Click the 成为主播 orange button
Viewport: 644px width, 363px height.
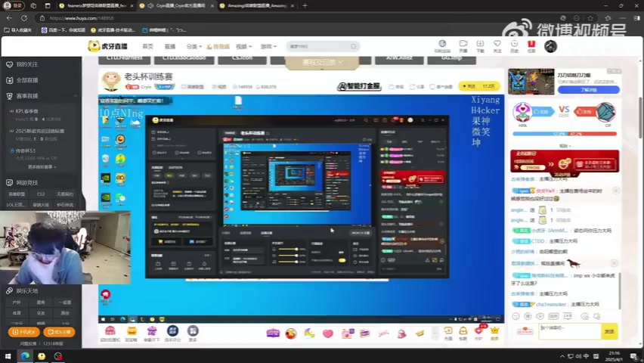click(58, 332)
